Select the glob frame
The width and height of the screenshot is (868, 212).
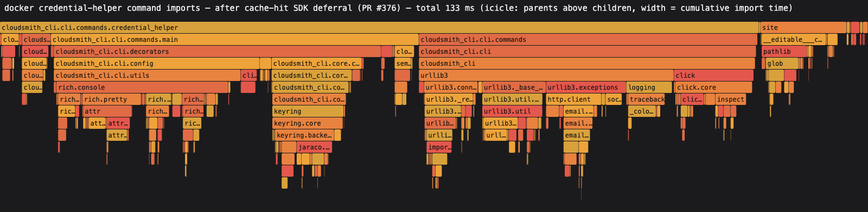(x=782, y=64)
